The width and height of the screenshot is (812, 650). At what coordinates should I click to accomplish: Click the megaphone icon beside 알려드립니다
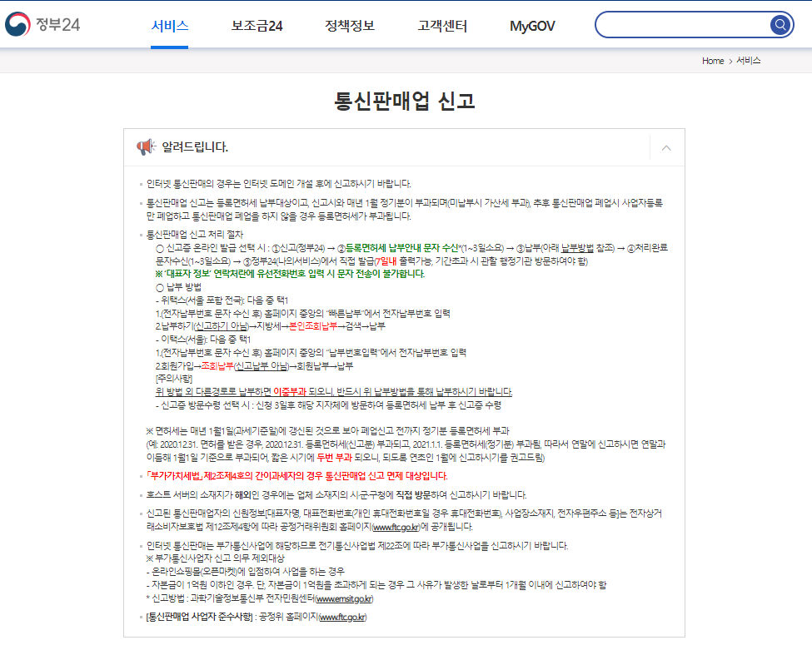click(146, 147)
